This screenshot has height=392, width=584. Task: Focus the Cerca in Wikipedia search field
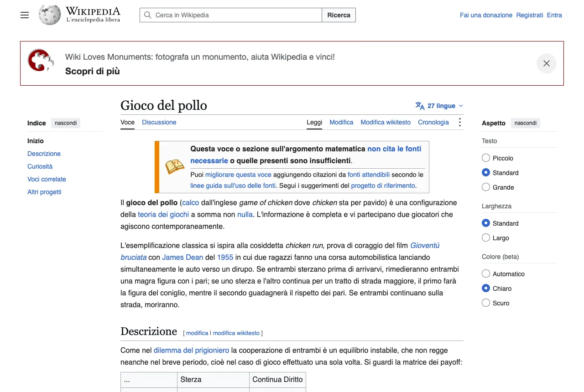coord(231,15)
